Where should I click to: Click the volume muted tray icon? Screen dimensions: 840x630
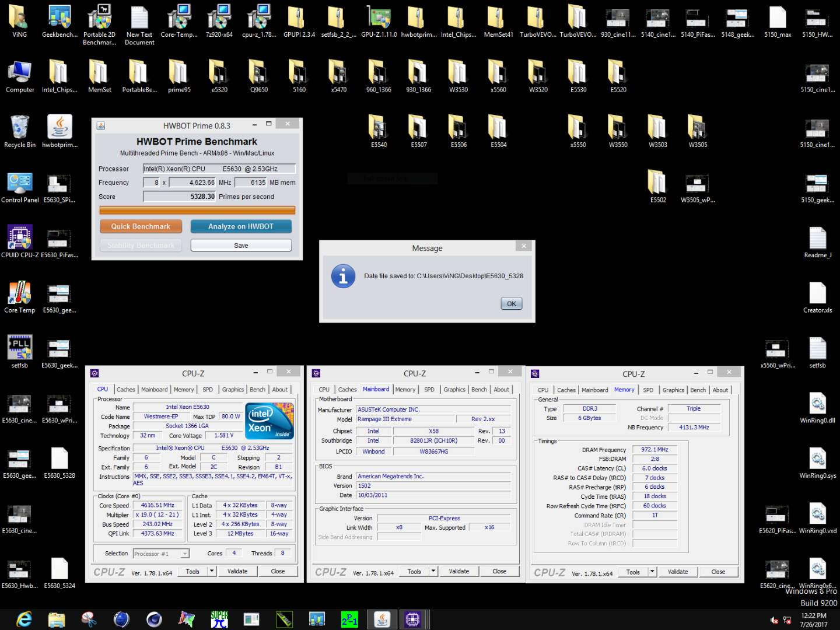(774, 620)
